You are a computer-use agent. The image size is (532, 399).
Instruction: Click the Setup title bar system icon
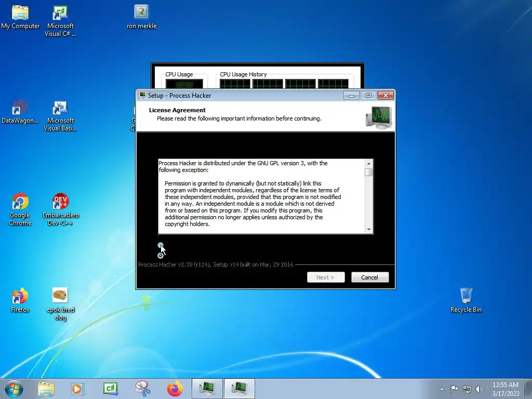[x=142, y=96]
